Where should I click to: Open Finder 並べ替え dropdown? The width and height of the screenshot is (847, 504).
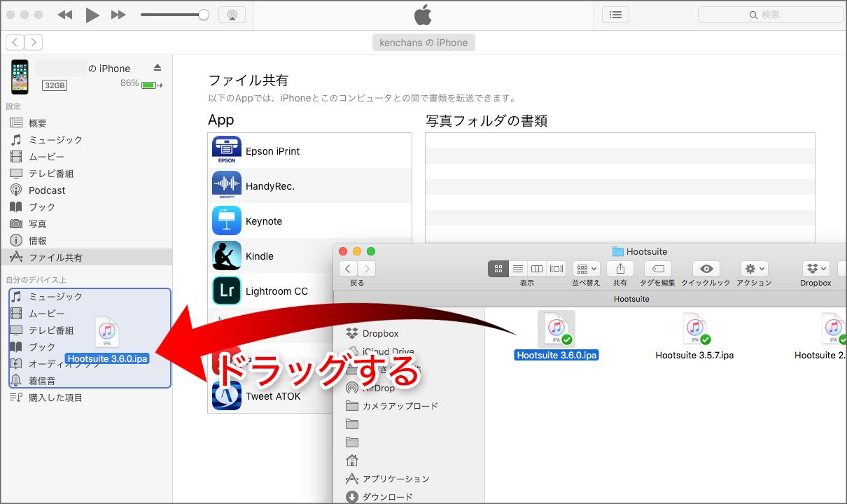586,269
